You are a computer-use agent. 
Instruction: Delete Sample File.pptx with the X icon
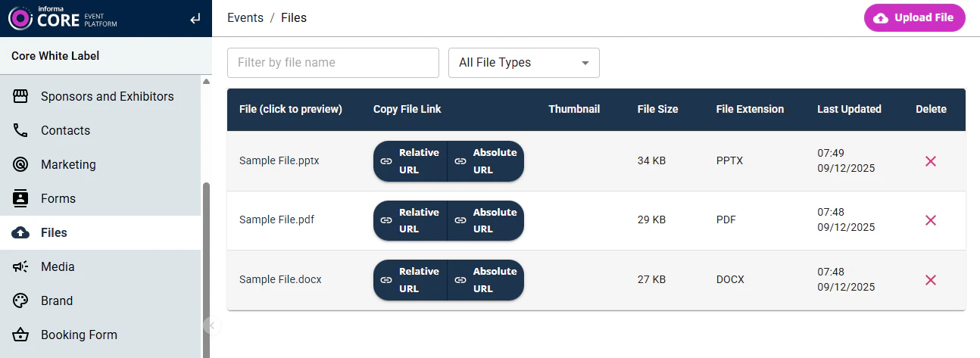click(x=931, y=161)
